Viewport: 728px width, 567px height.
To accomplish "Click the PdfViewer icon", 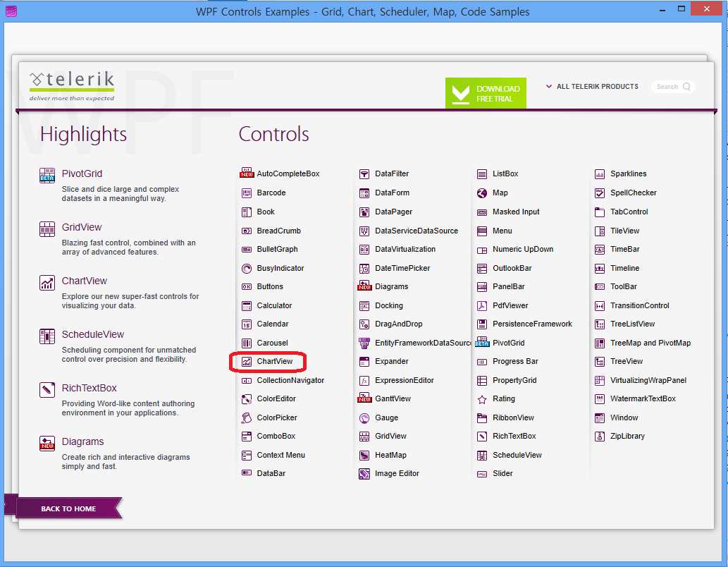I will 482,306.
